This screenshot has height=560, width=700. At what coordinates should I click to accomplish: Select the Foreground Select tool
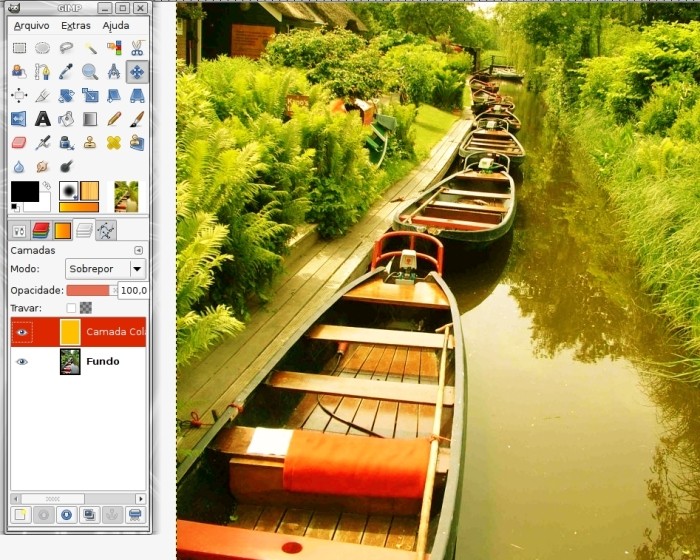point(19,71)
